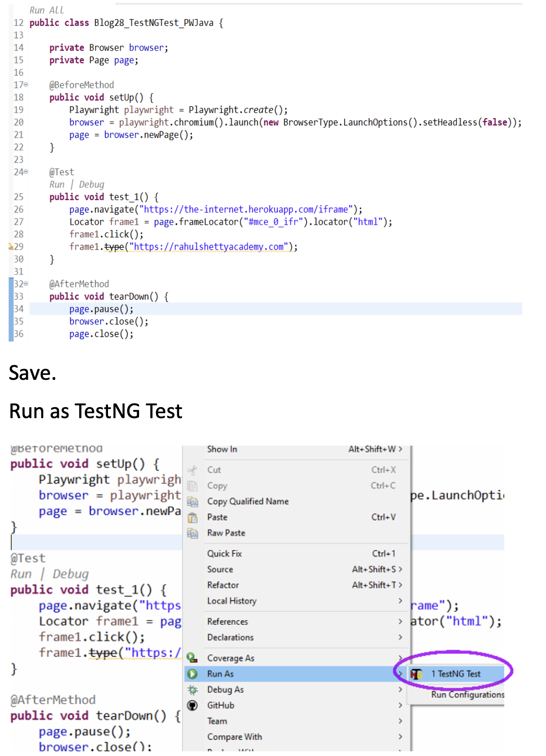Open Run Configurations entry
The height and width of the screenshot is (756, 546).
pos(468,695)
